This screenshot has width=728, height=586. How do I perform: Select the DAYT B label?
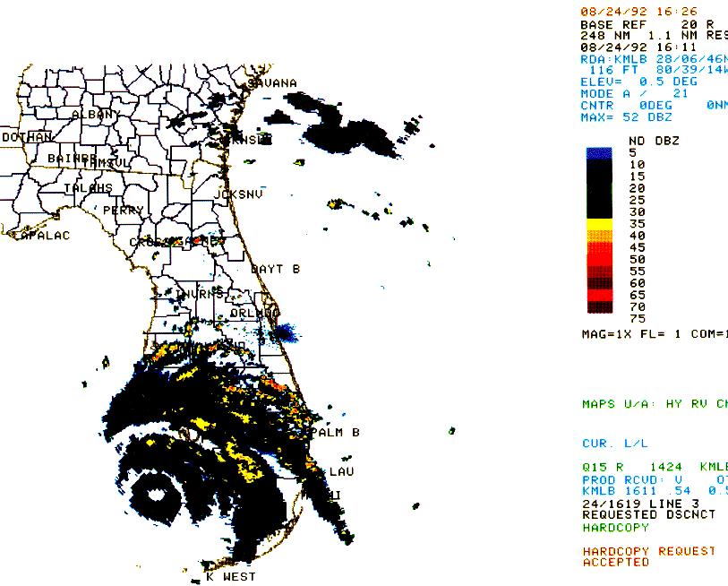point(275,269)
